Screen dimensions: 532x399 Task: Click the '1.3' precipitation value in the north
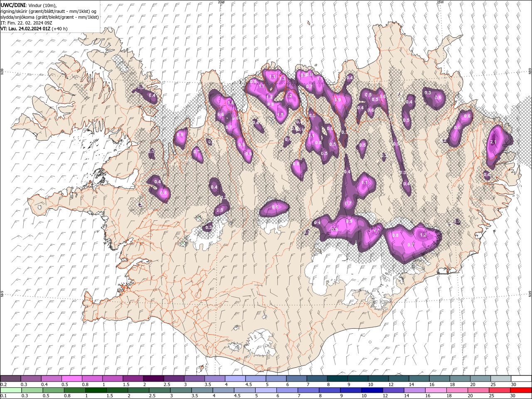coord(283,78)
